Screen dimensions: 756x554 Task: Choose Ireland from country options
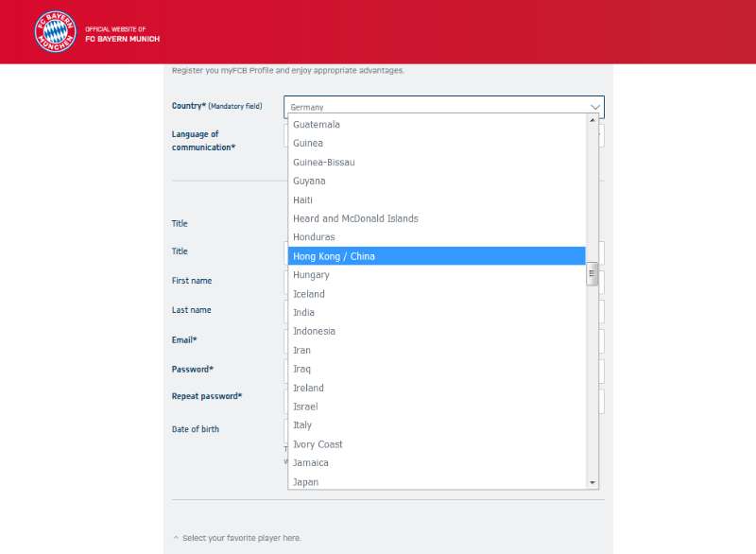[x=437, y=388]
